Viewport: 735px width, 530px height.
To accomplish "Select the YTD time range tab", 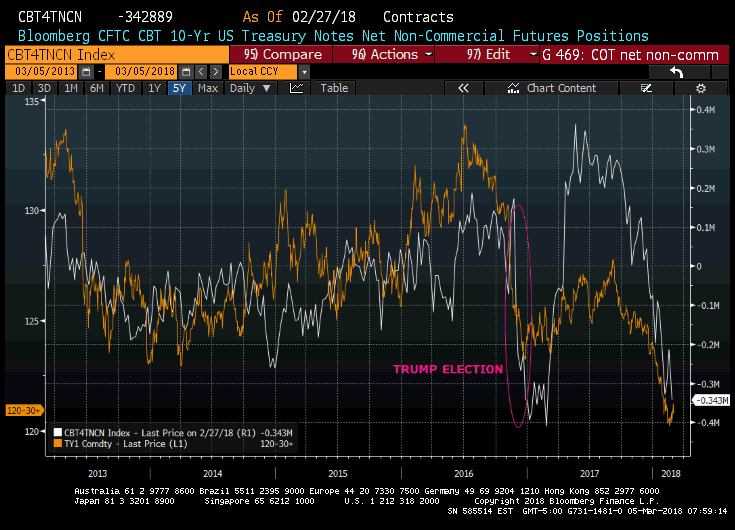I will pos(125,88).
